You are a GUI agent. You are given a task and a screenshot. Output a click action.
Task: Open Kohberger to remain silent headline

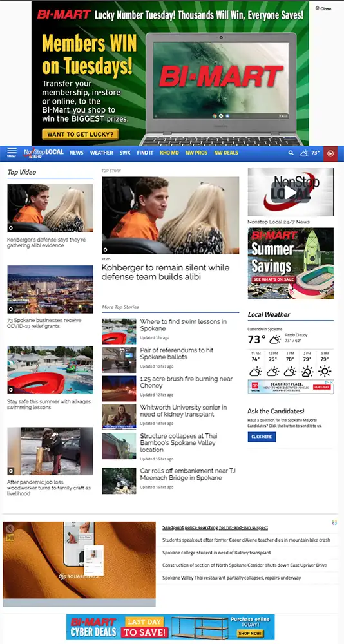click(165, 272)
